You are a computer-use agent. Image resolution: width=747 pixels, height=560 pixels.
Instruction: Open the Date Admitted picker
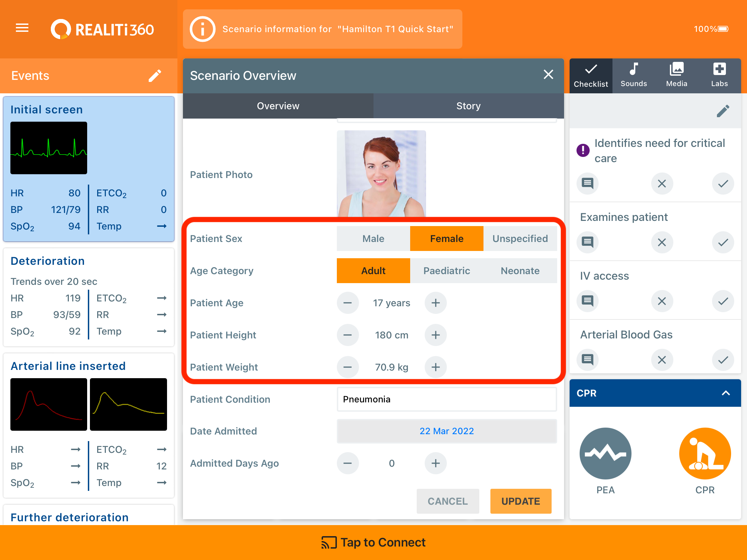coord(446,431)
